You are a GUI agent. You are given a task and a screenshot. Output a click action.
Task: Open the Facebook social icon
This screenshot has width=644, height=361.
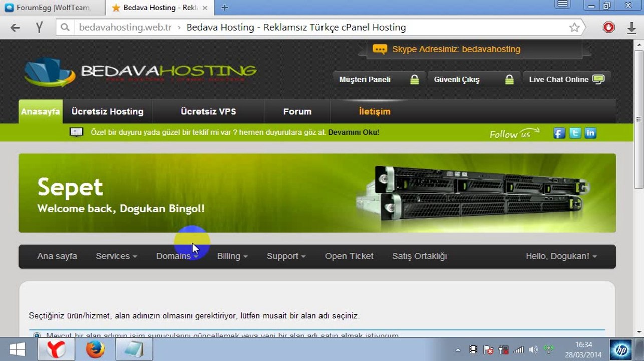tap(559, 133)
